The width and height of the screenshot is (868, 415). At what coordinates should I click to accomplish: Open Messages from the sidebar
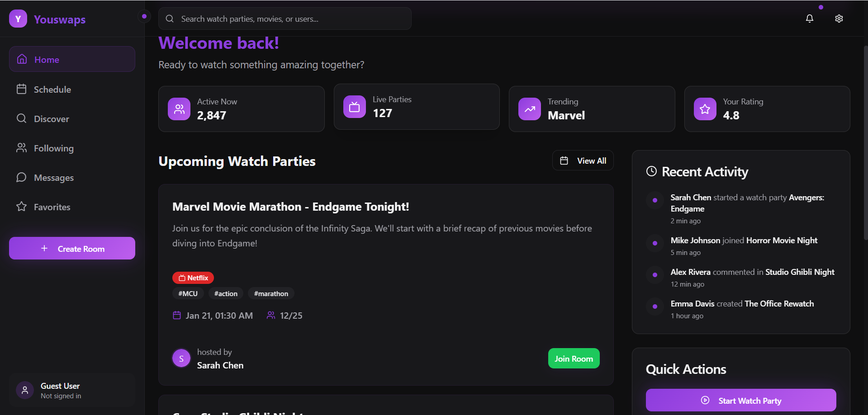click(53, 178)
